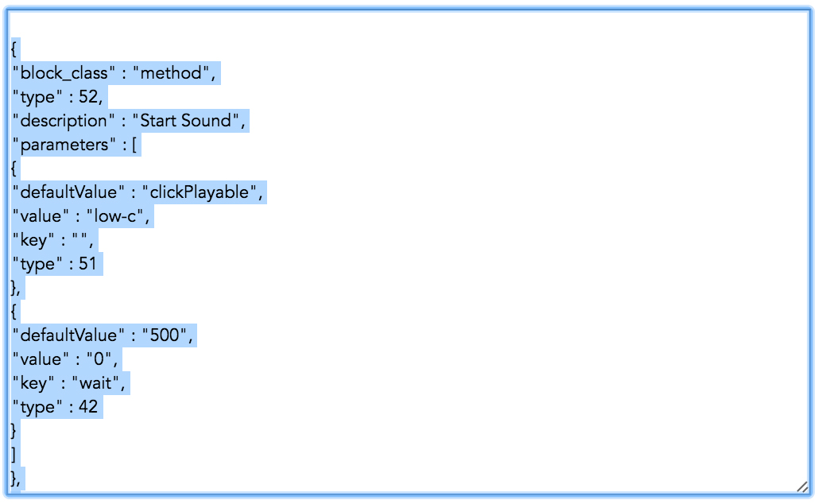Click the first opening curly brace
Viewport: 818px width, 504px height.
click(14, 49)
